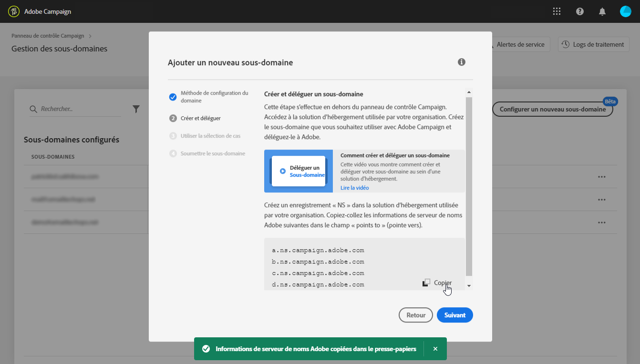Open the more options menu for the first subdomain row
The height and width of the screenshot is (364, 640).
click(602, 177)
